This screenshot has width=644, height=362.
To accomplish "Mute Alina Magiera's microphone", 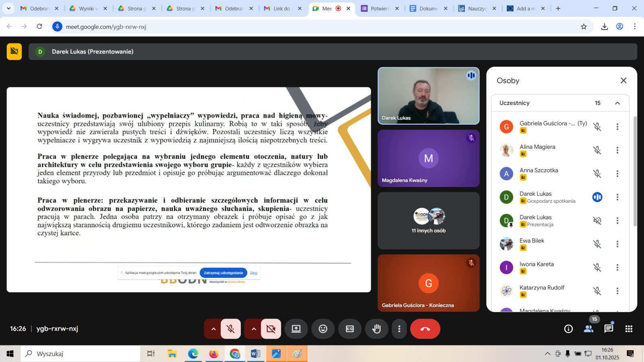I will point(597,150).
